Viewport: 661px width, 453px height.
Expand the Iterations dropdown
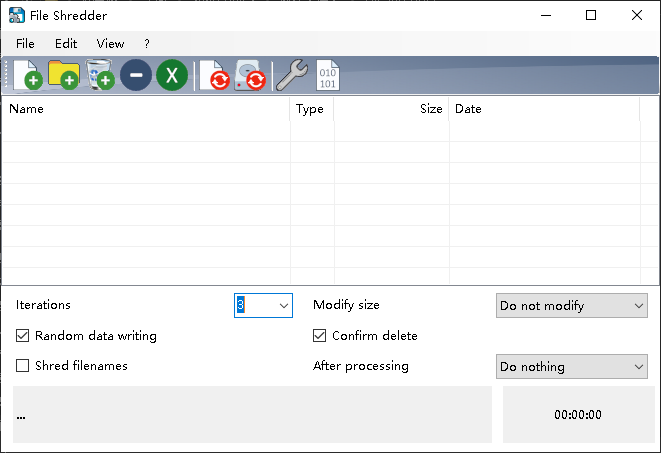pos(283,305)
